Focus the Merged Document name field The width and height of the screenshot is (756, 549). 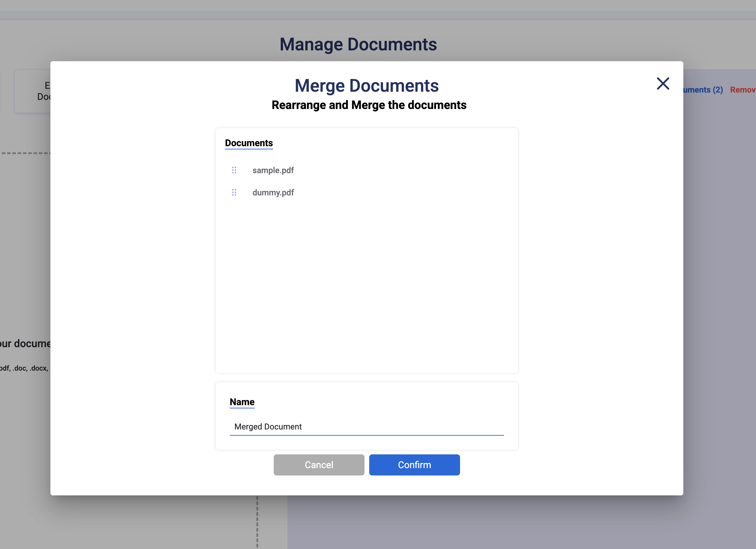click(366, 426)
